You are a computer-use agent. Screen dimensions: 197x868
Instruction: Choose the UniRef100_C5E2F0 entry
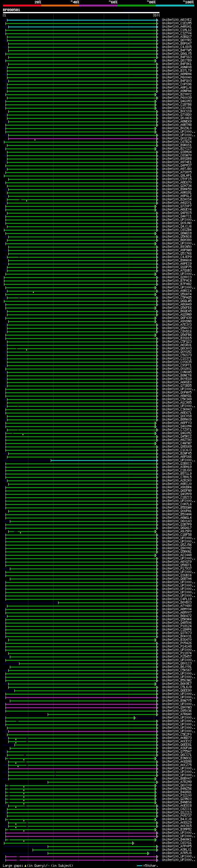coord(177,735)
